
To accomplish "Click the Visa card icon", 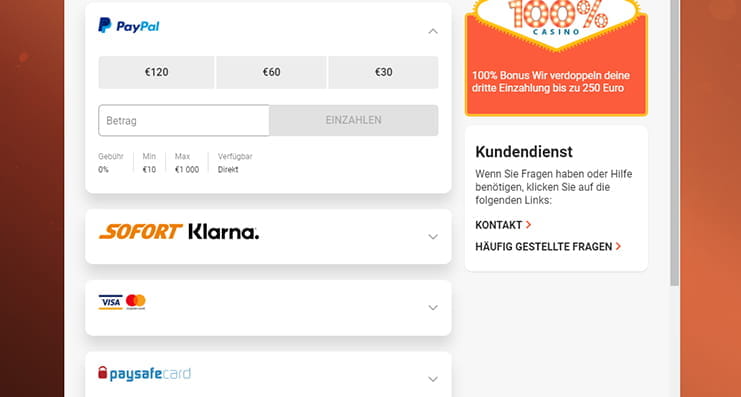I will (x=111, y=302).
